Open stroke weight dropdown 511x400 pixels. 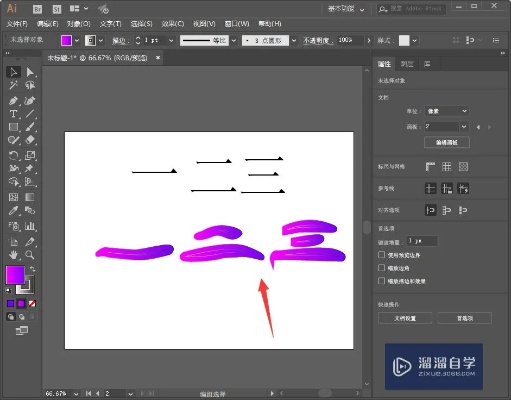(x=171, y=40)
